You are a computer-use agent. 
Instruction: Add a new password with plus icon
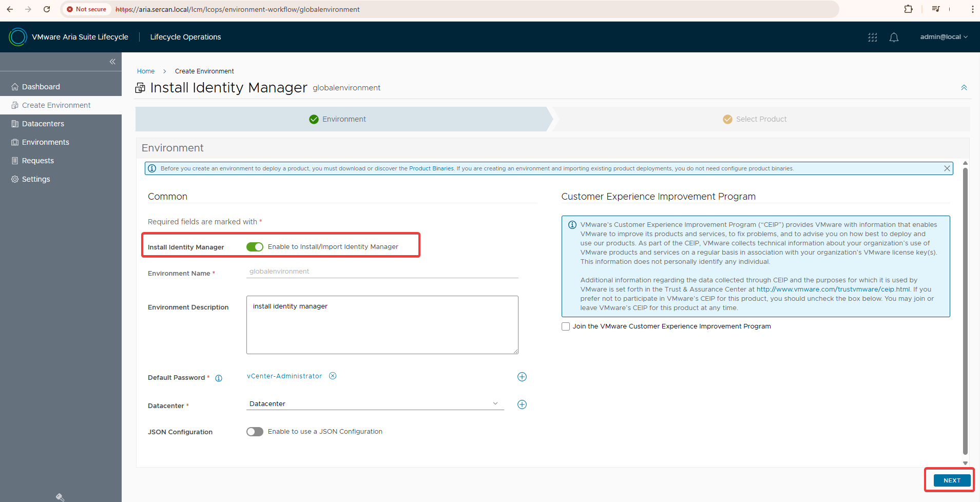tap(522, 377)
